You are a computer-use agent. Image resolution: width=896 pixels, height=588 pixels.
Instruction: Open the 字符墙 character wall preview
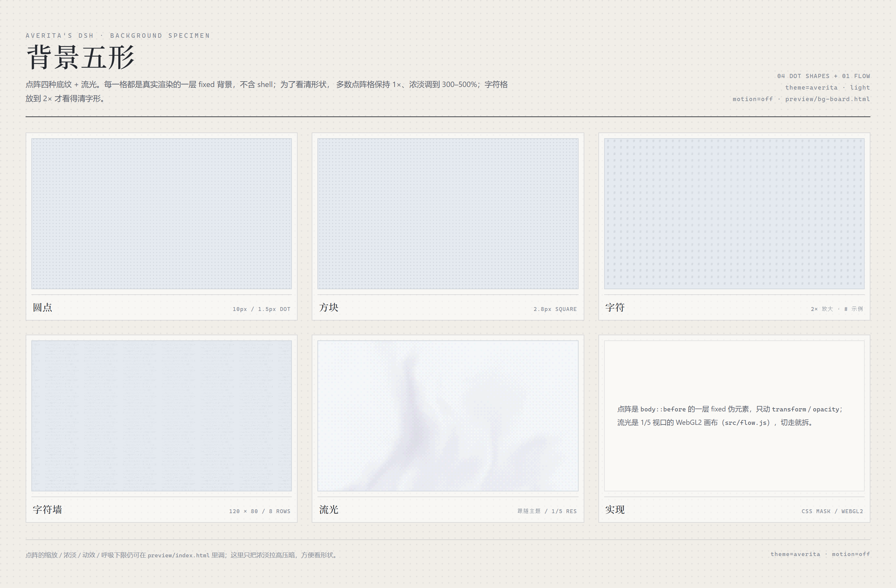[162, 416]
